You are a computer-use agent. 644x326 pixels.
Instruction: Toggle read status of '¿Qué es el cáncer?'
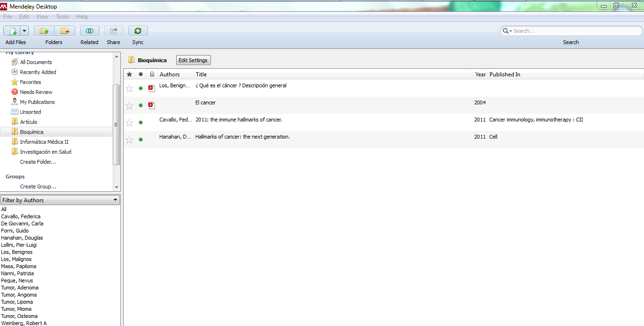click(x=141, y=88)
